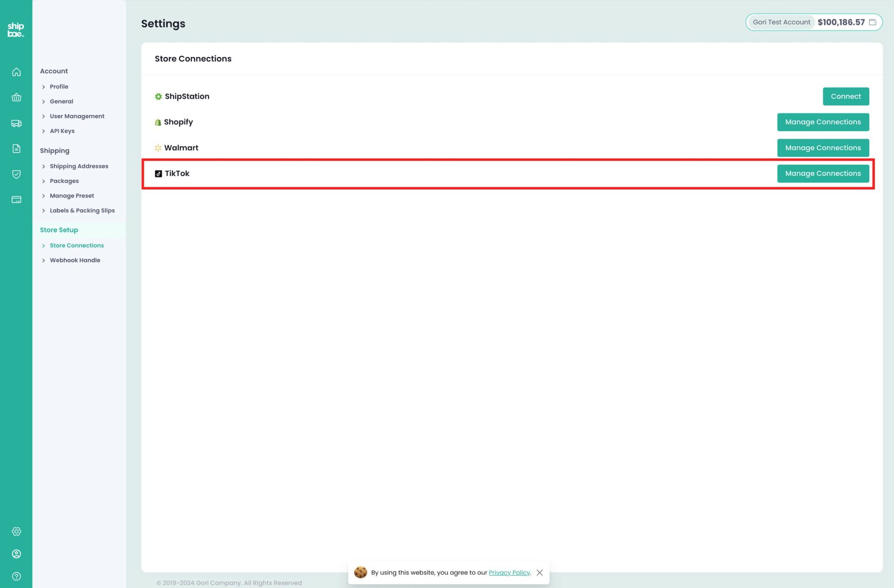Open Manage Preset settings
The image size is (894, 588).
coord(72,196)
